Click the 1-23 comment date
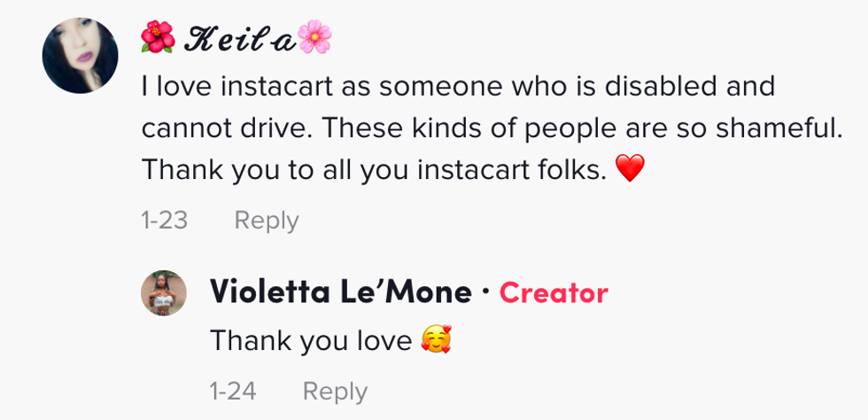Screen dimensions: 868x420 click(165, 220)
